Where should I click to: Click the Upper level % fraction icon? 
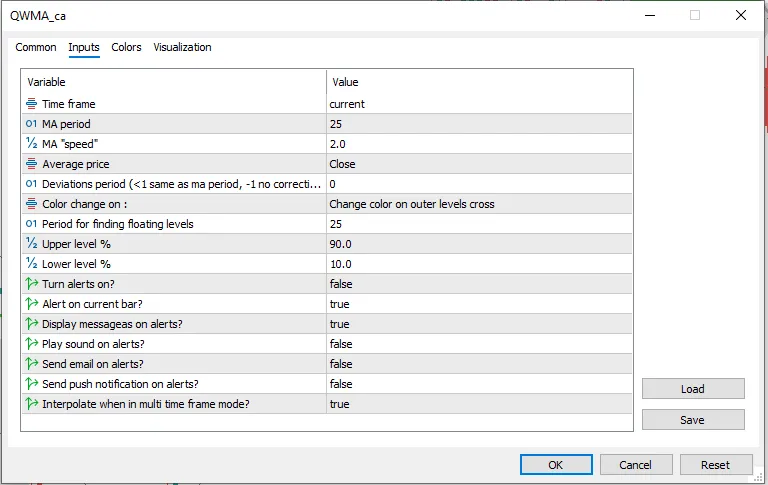tap(31, 243)
